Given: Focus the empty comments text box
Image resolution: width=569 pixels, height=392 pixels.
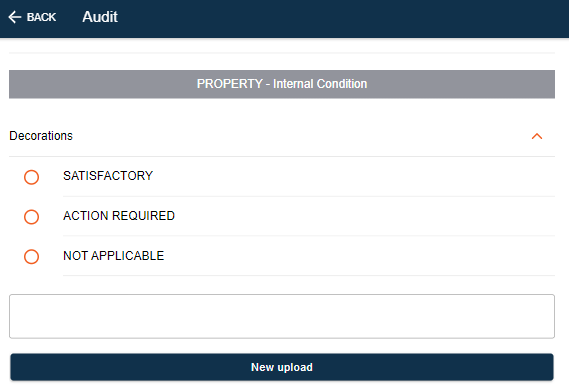Looking at the screenshot, I should 282,317.
